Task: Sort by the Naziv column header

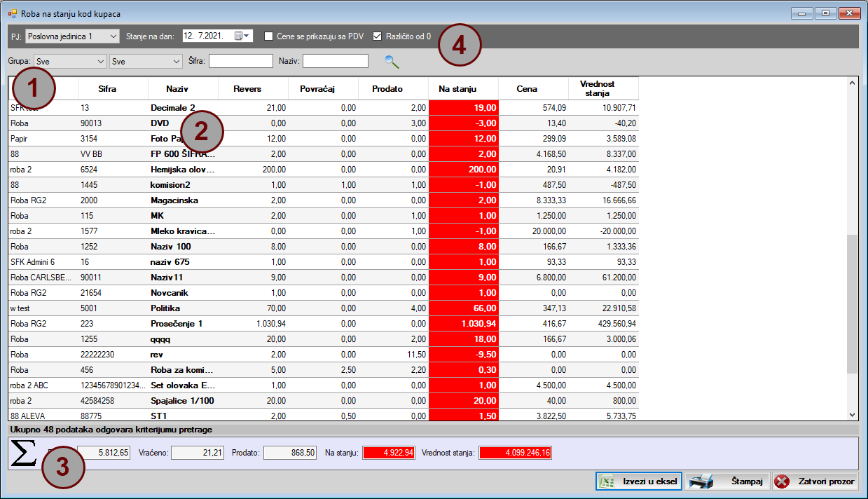Action: [x=183, y=89]
